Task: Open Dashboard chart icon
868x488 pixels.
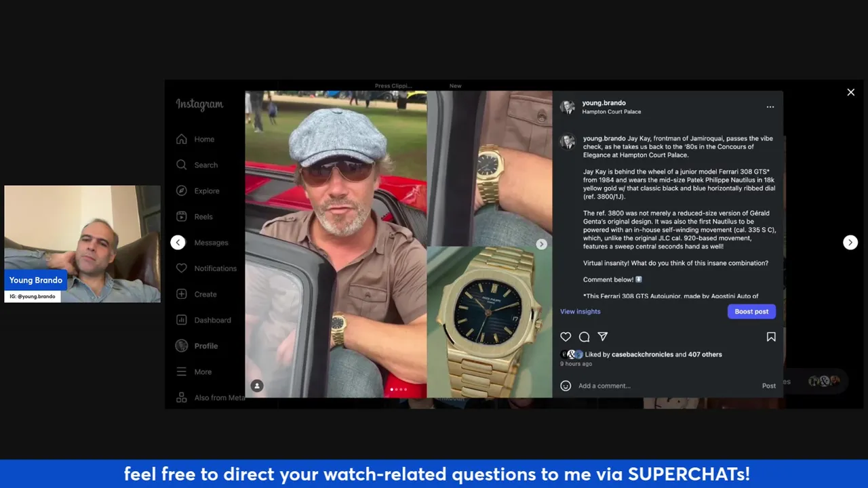Action: click(x=182, y=320)
